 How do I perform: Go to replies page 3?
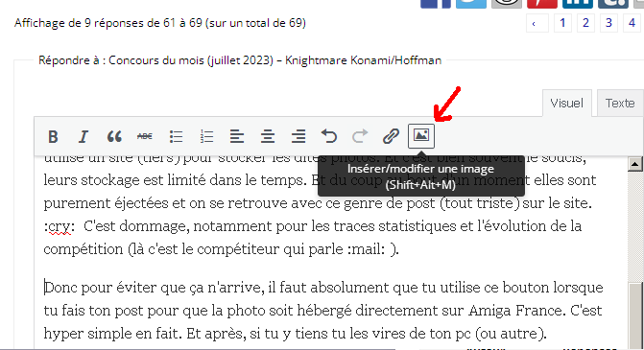coord(608,23)
